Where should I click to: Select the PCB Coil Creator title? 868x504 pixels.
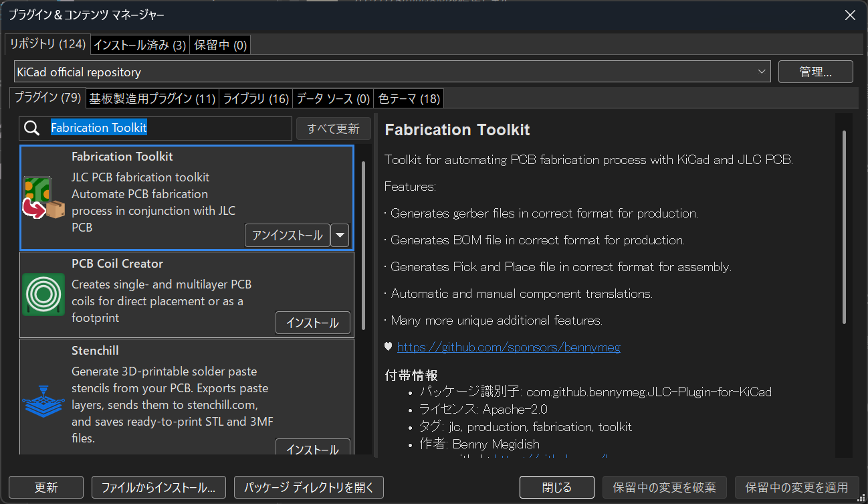click(x=117, y=264)
